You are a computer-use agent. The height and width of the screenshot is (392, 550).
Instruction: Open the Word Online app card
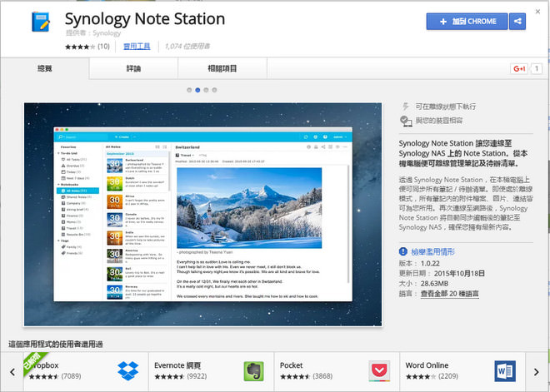coord(462,372)
